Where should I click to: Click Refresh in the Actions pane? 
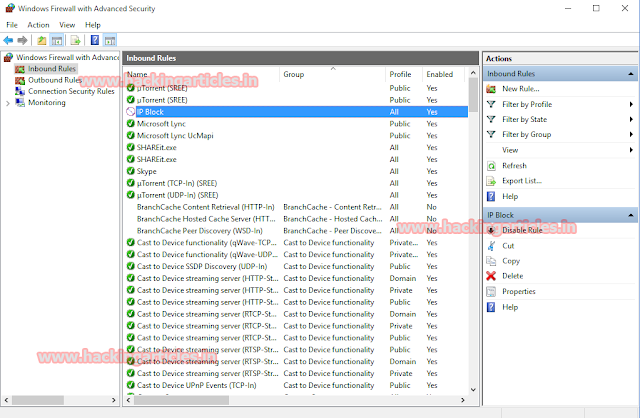coord(514,166)
